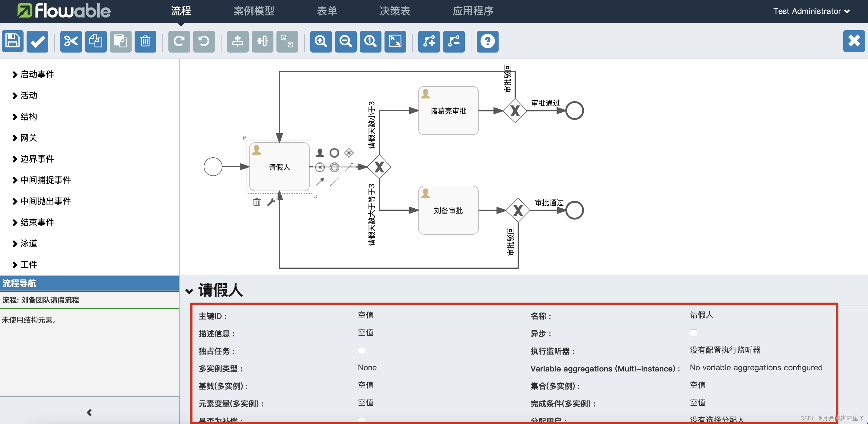868x424 pixels.
Task: Open No variable aggregations configured setting
Action: [x=756, y=368]
